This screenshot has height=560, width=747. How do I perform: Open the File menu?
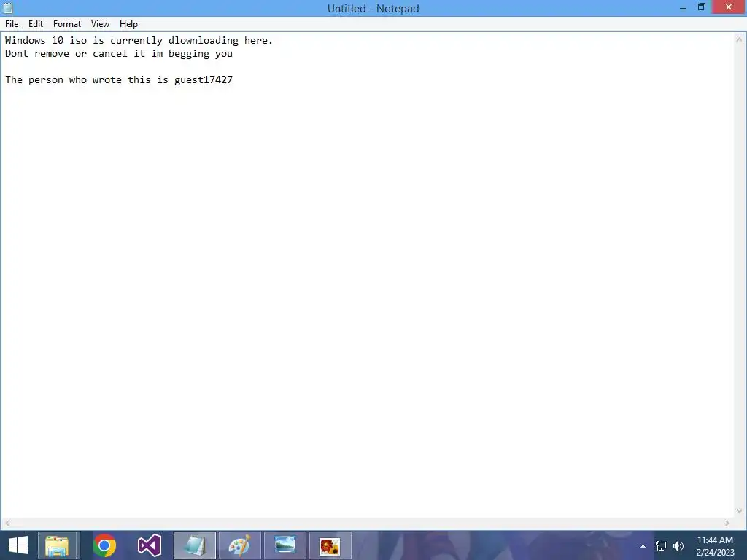click(12, 24)
